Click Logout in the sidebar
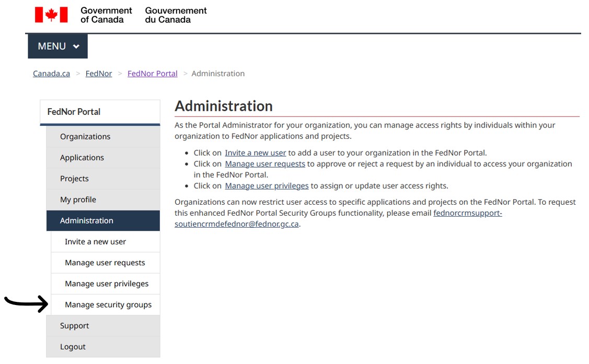Image resolution: width=589 pixels, height=364 pixels. point(103,347)
